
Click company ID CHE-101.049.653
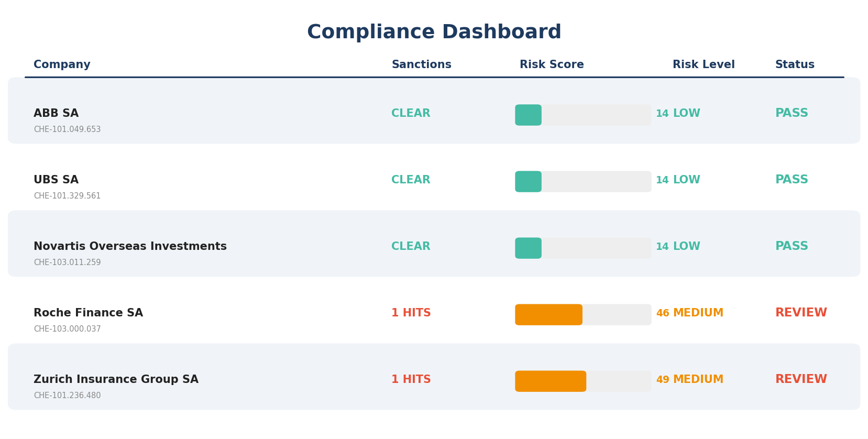tap(67, 129)
